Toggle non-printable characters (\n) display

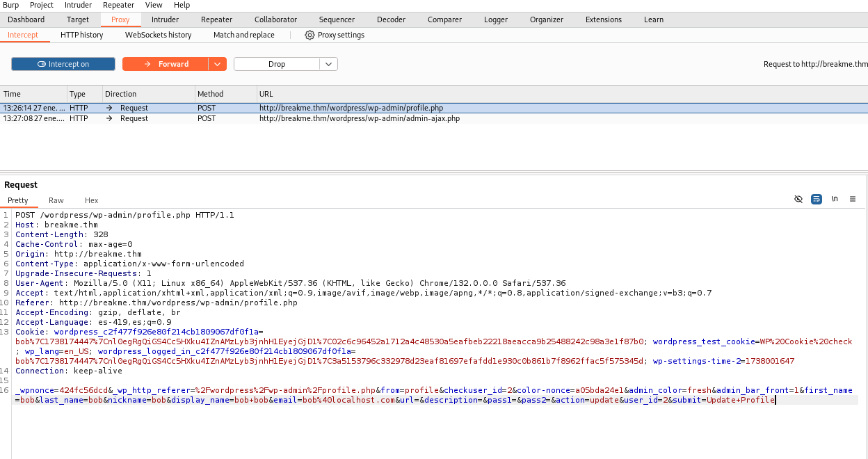click(835, 200)
